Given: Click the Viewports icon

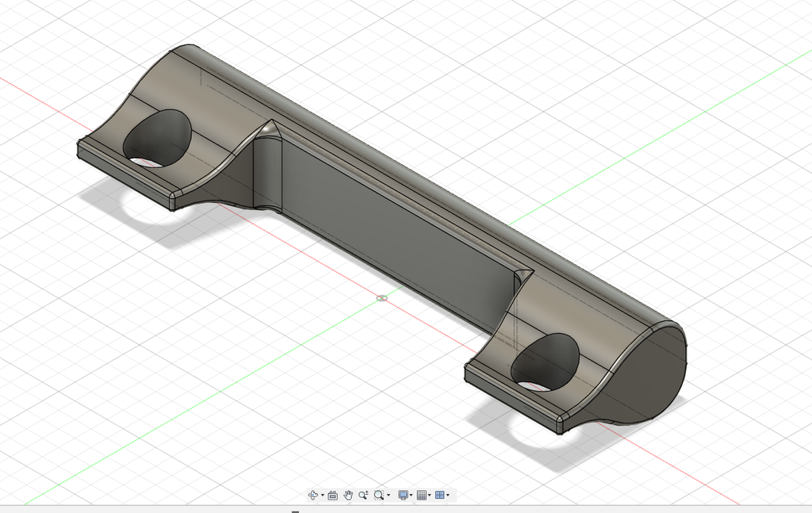Looking at the screenshot, I should [x=441, y=495].
